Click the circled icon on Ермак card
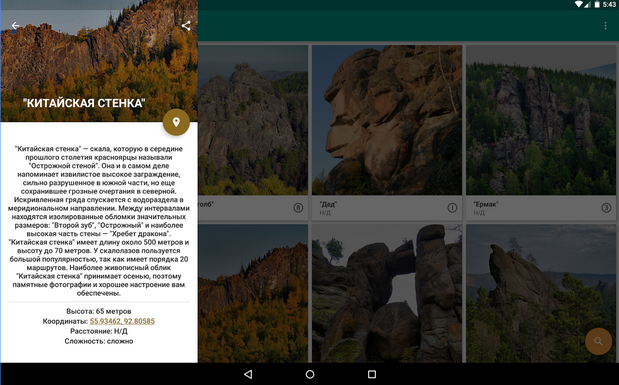Viewport: 619px width, 385px height. [606, 208]
